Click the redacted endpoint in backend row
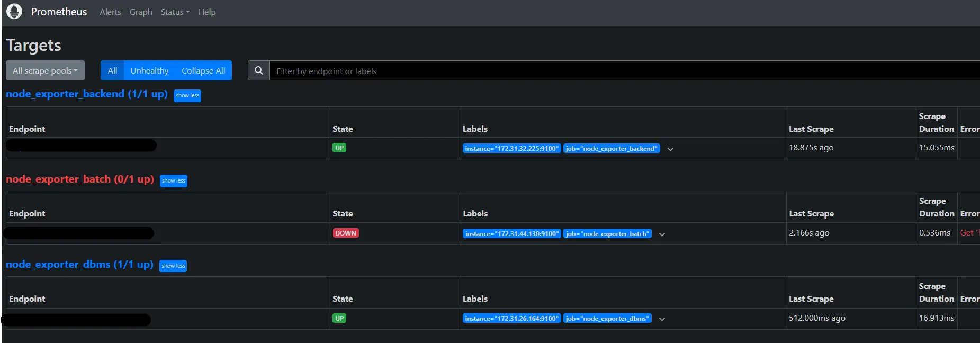Viewport: 980px width, 343px height. point(82,145)
